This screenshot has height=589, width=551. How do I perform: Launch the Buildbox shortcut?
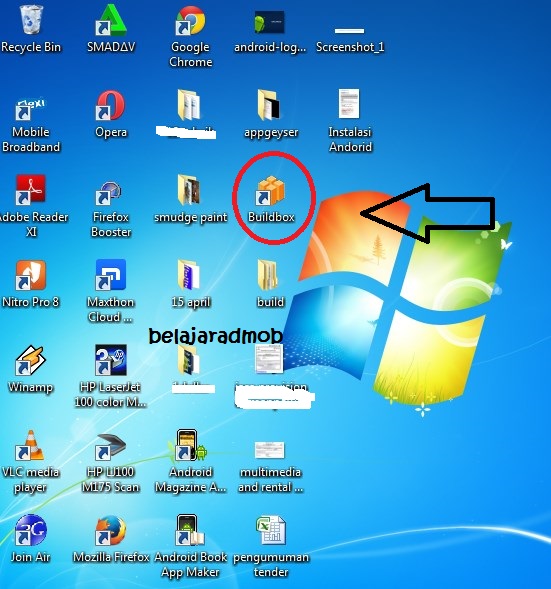pos(270,191)
